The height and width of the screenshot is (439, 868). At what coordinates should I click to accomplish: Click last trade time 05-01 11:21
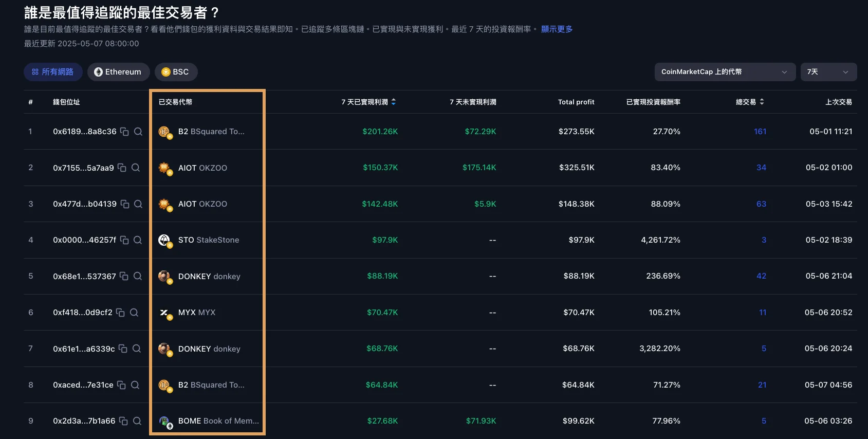(x=831, y=132)
